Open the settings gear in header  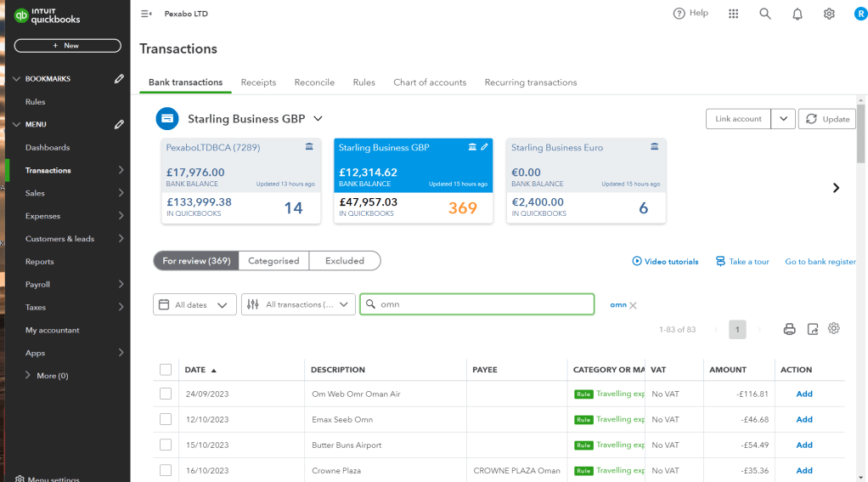click(829, 14)
